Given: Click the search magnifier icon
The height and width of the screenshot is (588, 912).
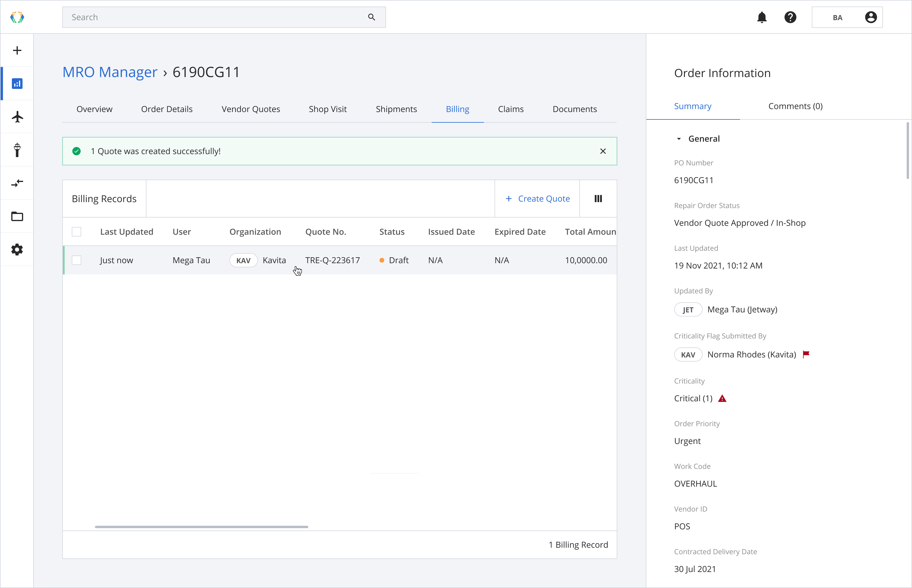Looking at the screenshot, I should pos(372,17).
